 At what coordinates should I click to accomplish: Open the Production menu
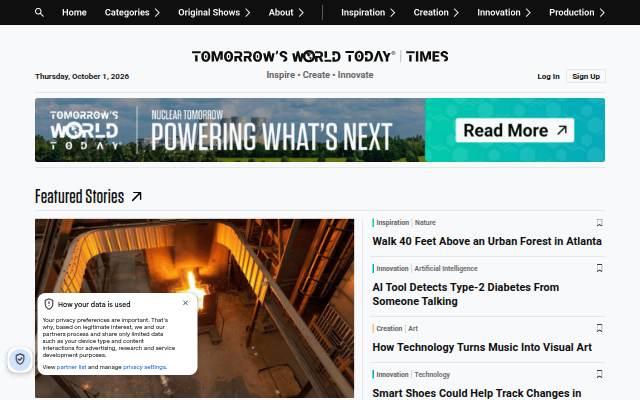[x=571, y=12]
